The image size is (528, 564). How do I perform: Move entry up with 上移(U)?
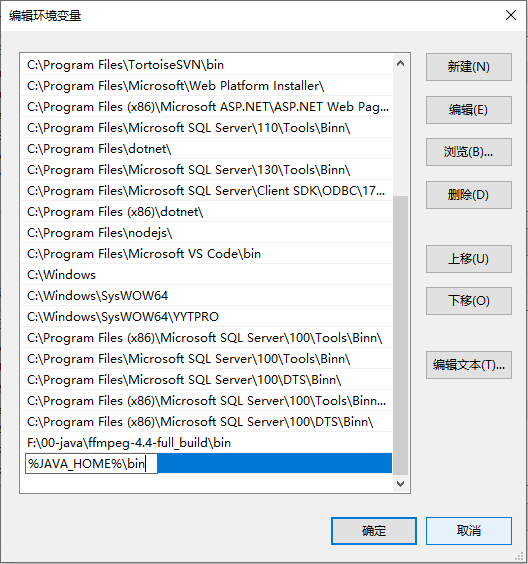pyautogui.click(x=469, y=259)
